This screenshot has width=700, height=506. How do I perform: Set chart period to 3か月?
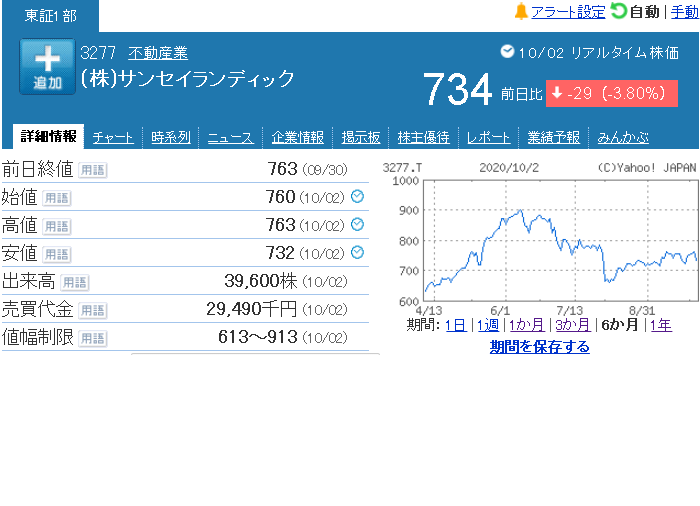(x=573, y=325)
